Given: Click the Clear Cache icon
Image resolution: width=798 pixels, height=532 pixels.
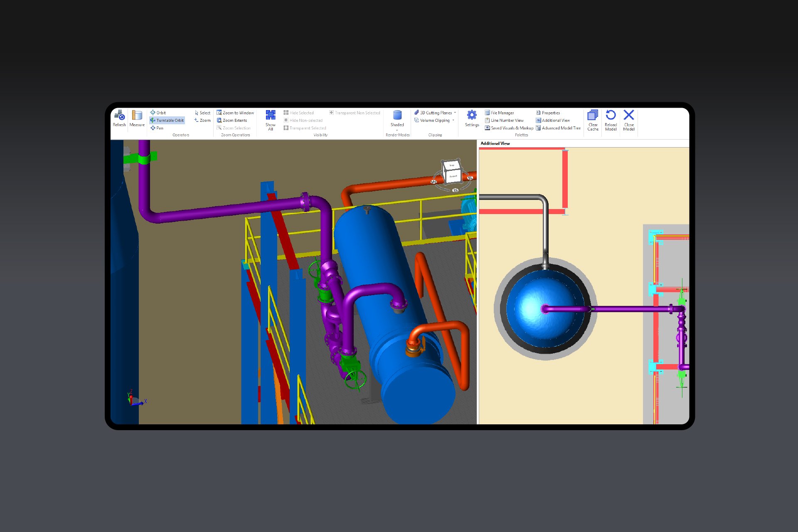Looking at the screenshot, I should (593, 116).
